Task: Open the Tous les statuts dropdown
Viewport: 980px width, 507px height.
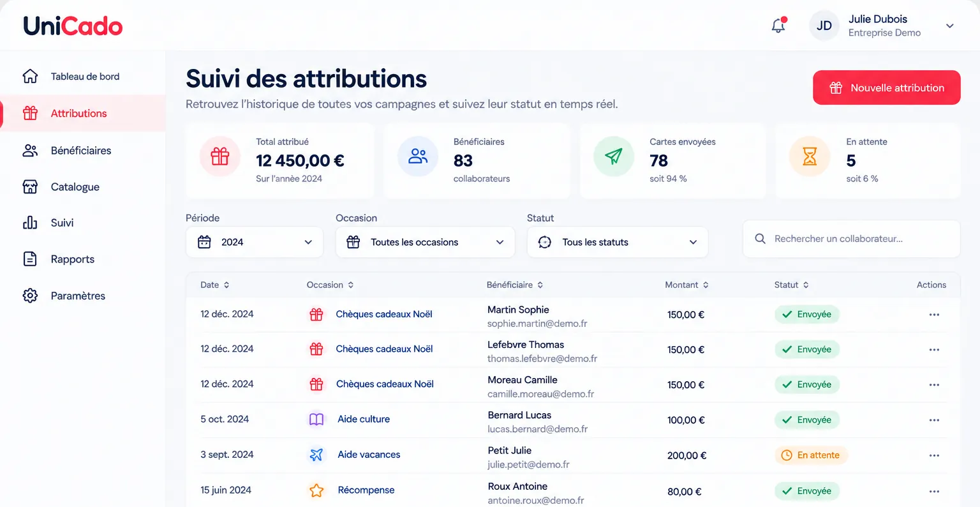Action: (618, 242)
